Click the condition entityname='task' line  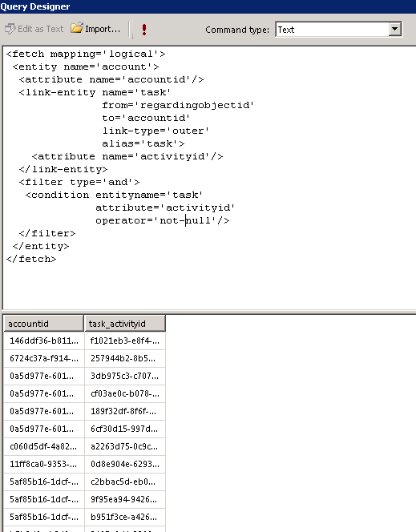click(114, 195)
